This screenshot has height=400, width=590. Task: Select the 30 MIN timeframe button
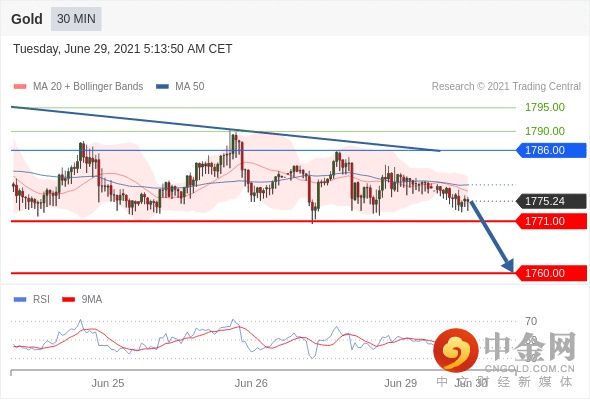[76, 19]
